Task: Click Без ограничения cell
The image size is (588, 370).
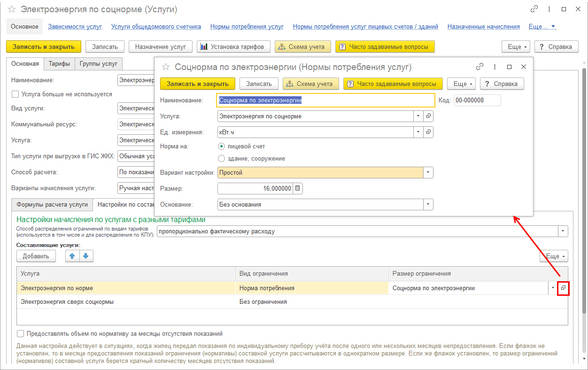Action: (x=312, y=301)
